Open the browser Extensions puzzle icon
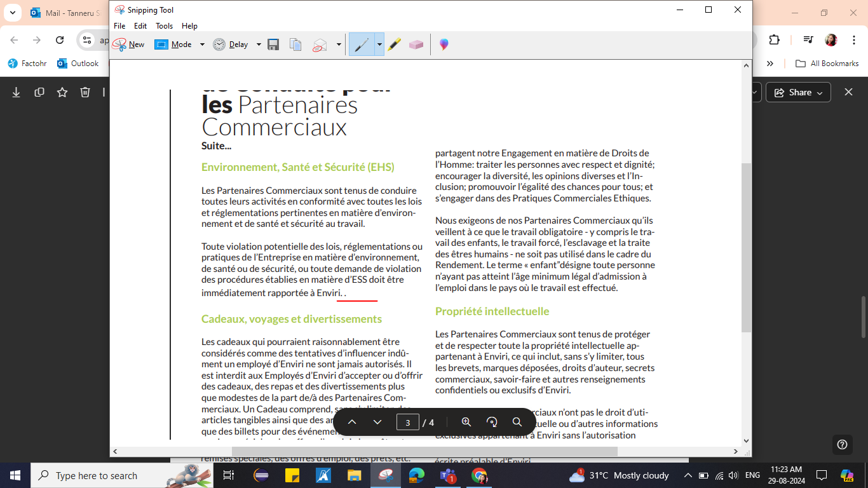This screenshot has width=868, height=488. [774, 40]
